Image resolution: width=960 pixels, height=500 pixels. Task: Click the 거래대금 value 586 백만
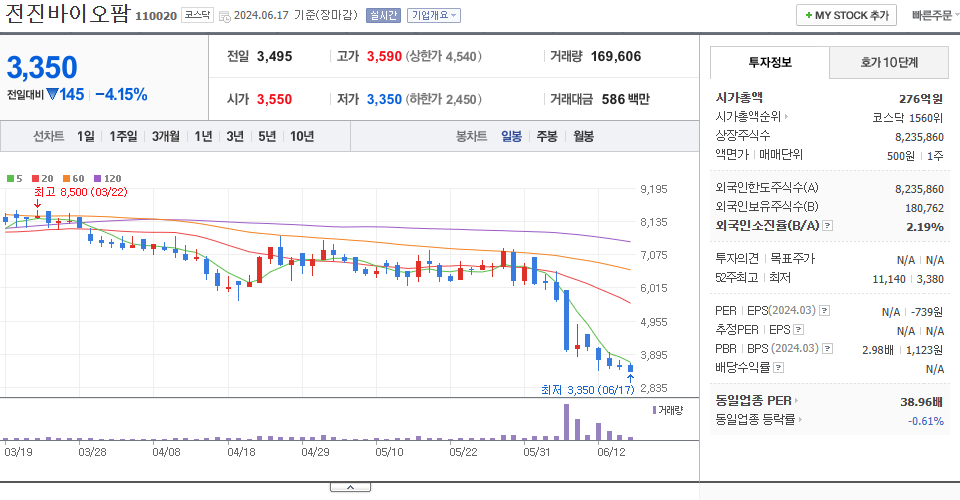tap(625, 99)
